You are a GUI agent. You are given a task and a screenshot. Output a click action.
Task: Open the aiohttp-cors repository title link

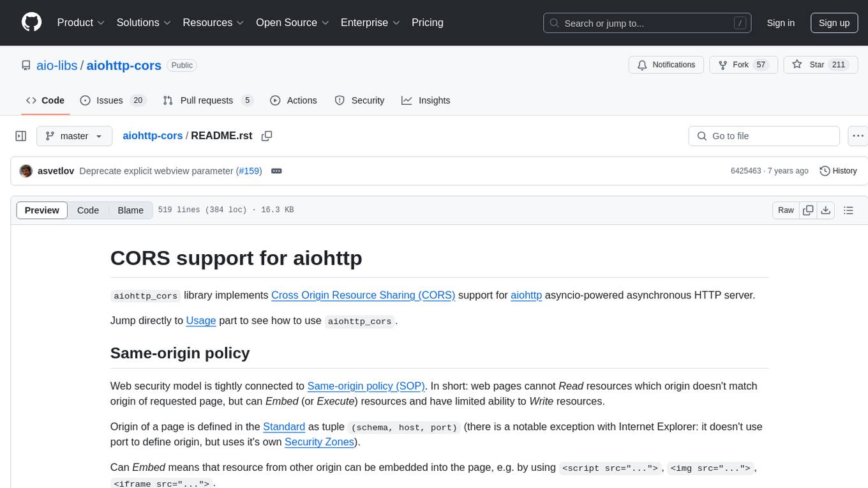click(124, 65)
